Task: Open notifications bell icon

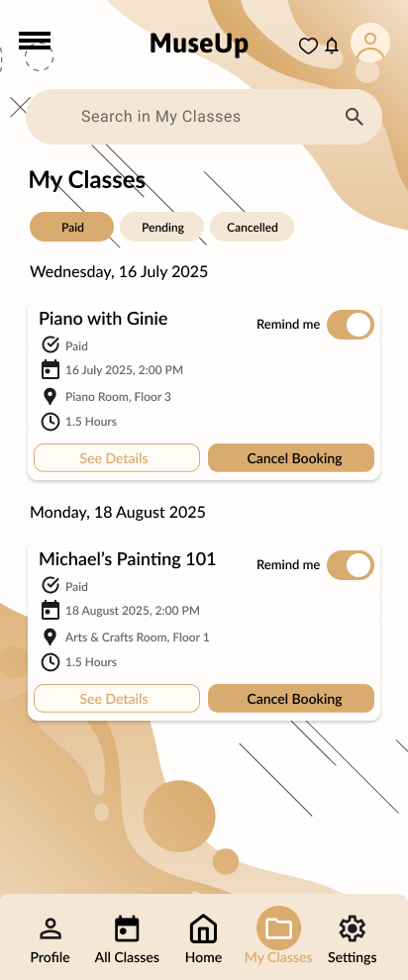Action: click(332, 46)
